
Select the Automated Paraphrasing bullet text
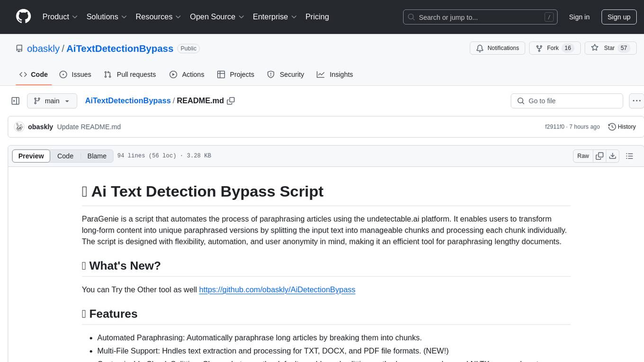coord(259,338)
